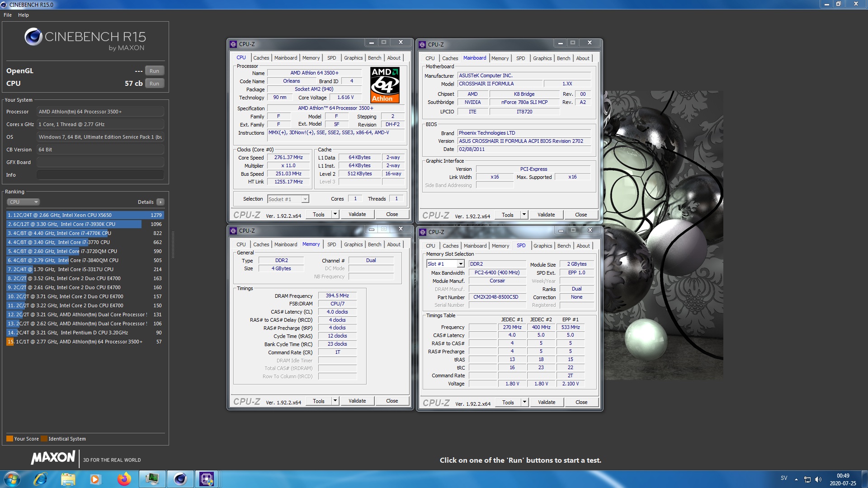
Task: Open Windows Explorer folder icon in taskbar
Action: tap(68, 479)
